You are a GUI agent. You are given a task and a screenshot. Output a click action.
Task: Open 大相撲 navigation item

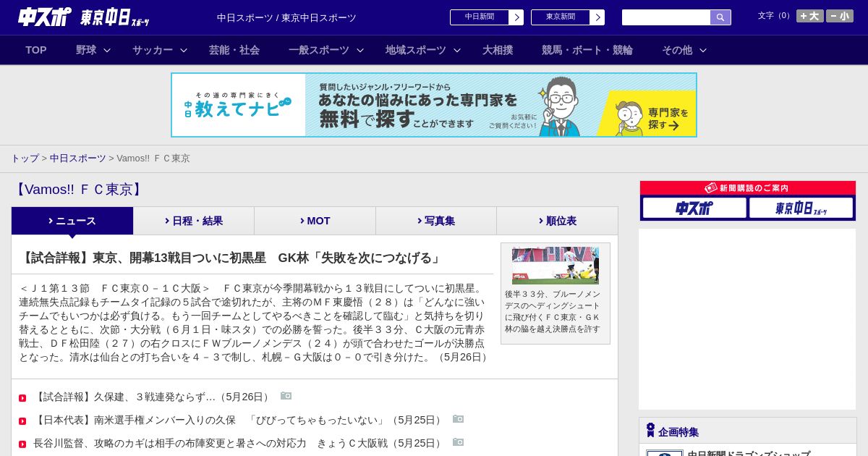(x=498, y=50)
